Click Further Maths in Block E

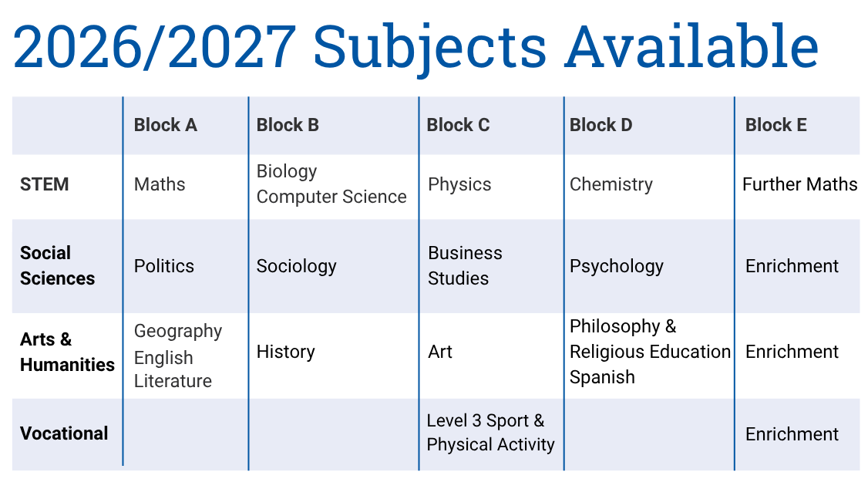click(x=800, y=184)
